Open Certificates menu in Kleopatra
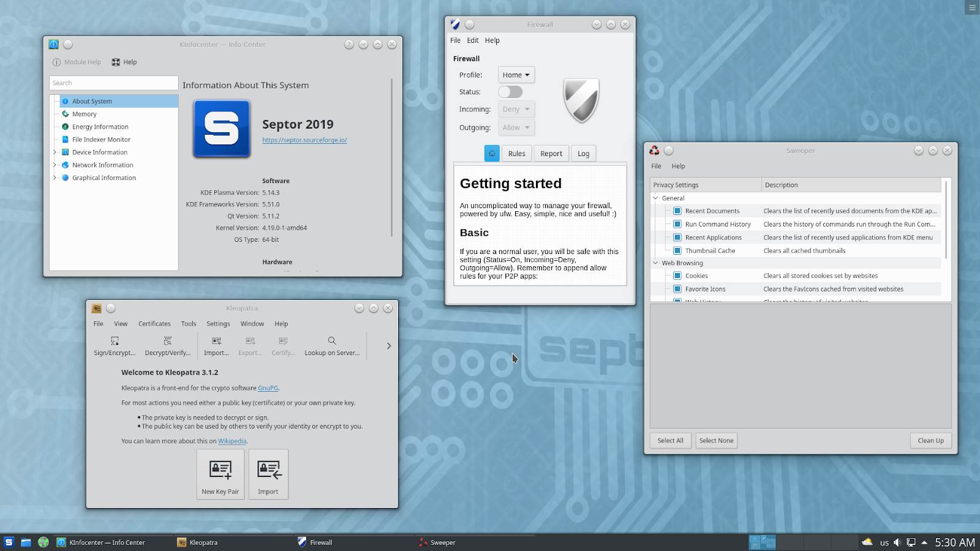The width and height of the screenshot is (980, 551). click(x=154, y=324)
